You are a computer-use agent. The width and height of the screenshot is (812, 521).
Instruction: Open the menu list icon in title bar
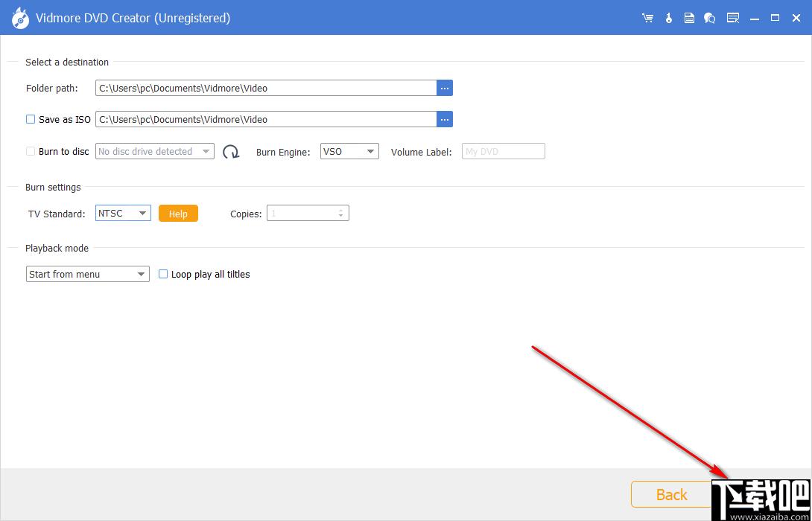click(733, 18)
